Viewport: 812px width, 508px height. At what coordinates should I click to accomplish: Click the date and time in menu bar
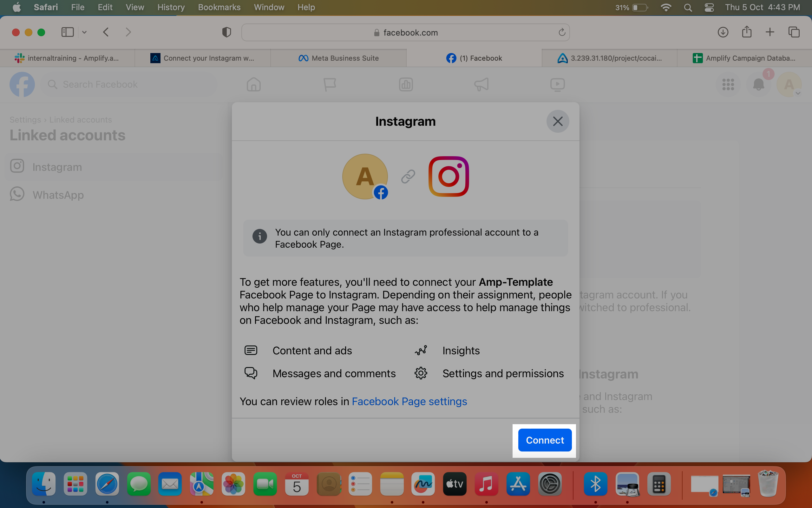click(x=762, y=7)
